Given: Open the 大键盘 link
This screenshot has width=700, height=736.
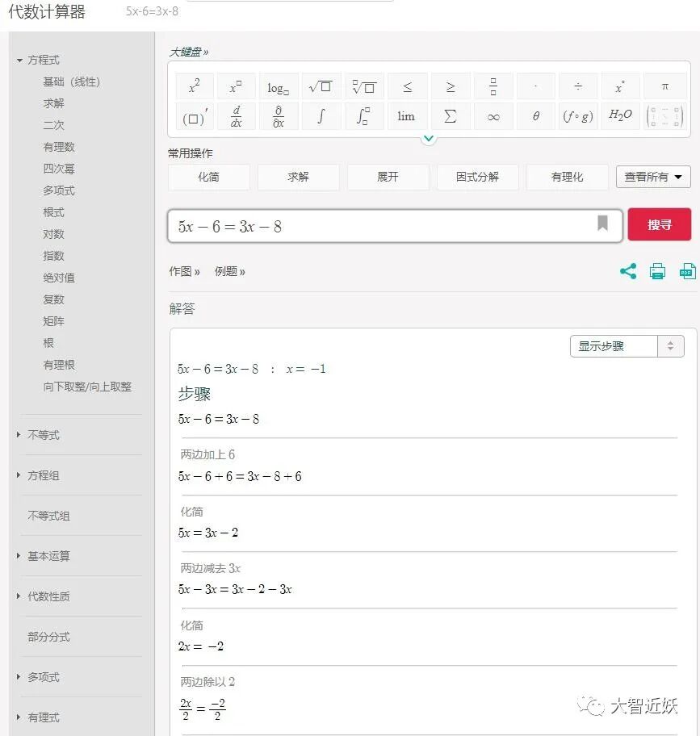Looking at the screenshot, I should click(188, 52).
